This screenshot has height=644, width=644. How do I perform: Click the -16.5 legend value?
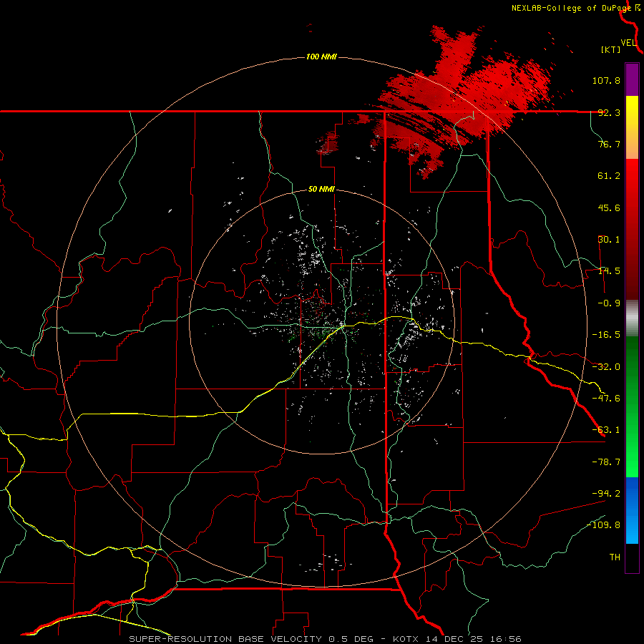[x=606, y=335]
